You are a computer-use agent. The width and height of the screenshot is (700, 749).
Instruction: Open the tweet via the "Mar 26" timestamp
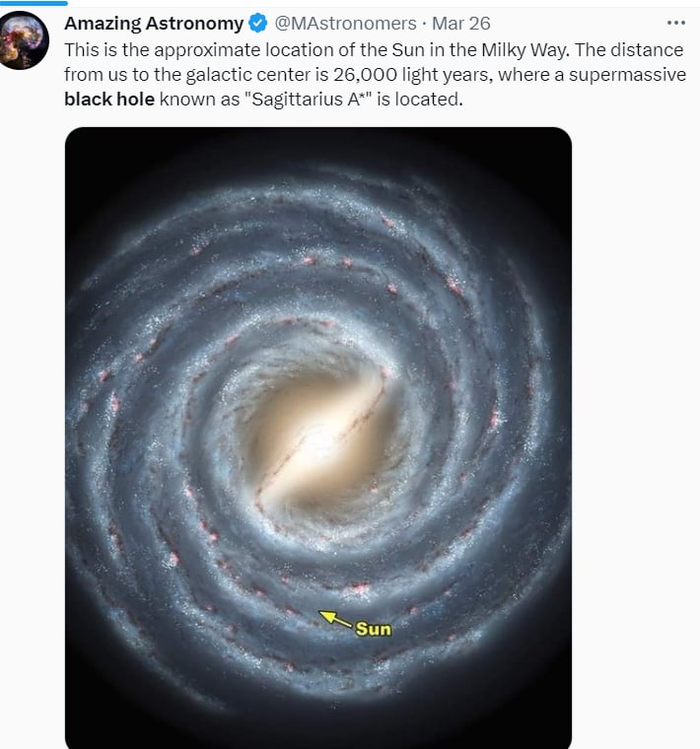(x=461, y=24)
